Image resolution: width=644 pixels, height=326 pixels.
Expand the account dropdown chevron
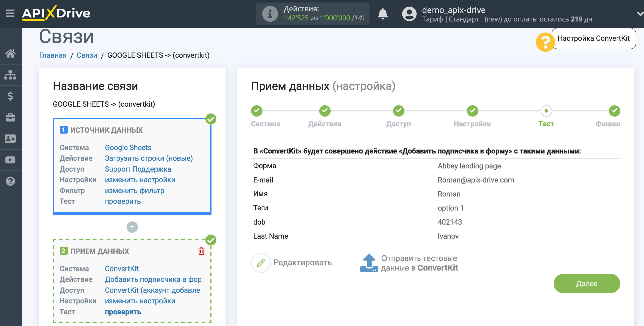click(x=640, y=14)
